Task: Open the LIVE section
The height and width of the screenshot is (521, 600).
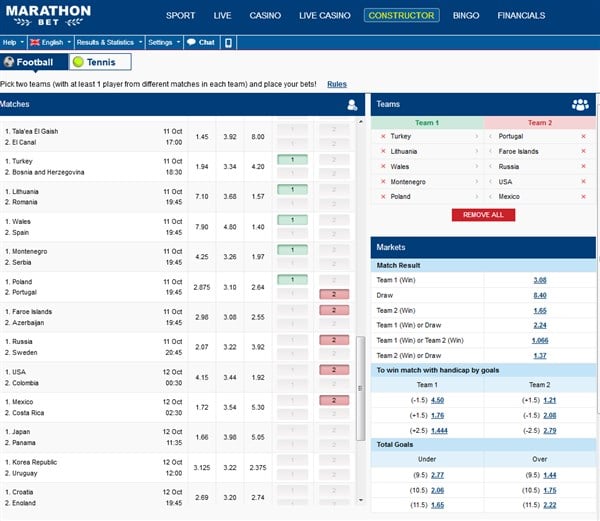Action: [222, 16]
